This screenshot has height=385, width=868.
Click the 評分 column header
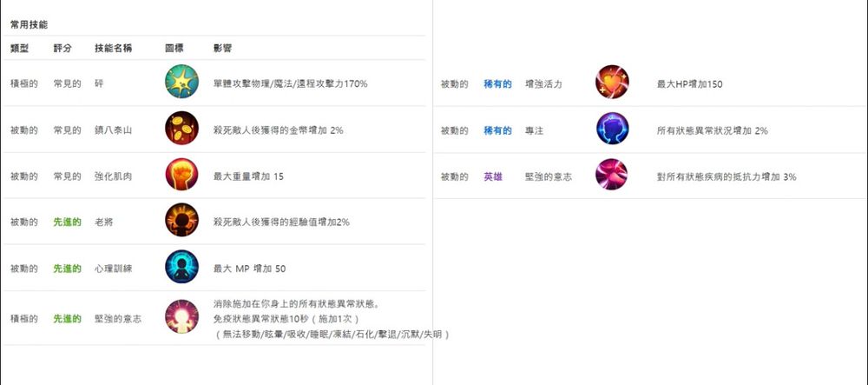(62, 48)
